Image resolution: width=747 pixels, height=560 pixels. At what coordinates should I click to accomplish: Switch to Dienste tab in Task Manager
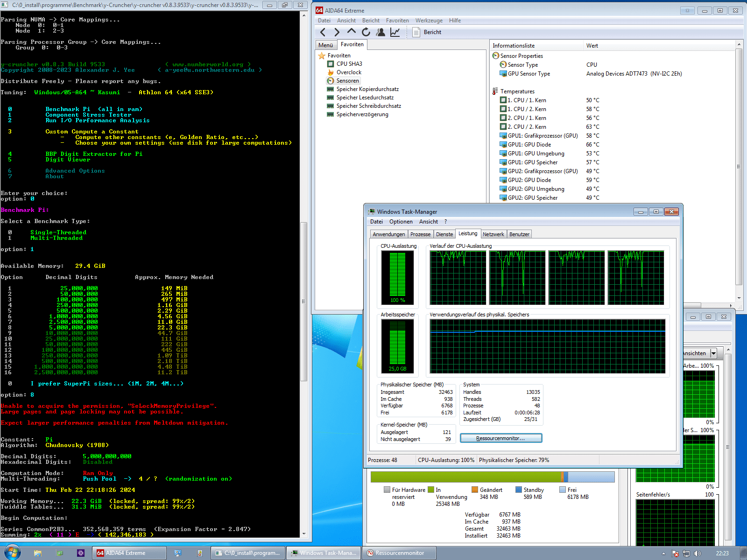pyautogui.click(x=444, y=234)
